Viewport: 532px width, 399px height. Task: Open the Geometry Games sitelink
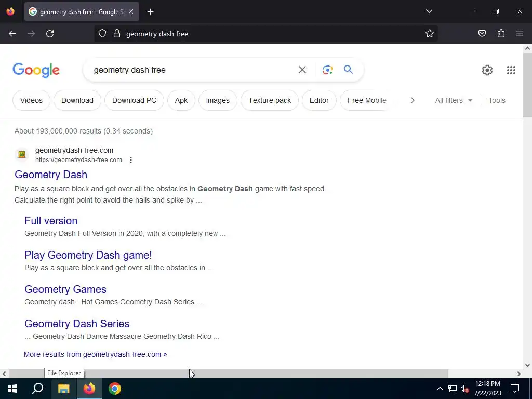point(65,289)
